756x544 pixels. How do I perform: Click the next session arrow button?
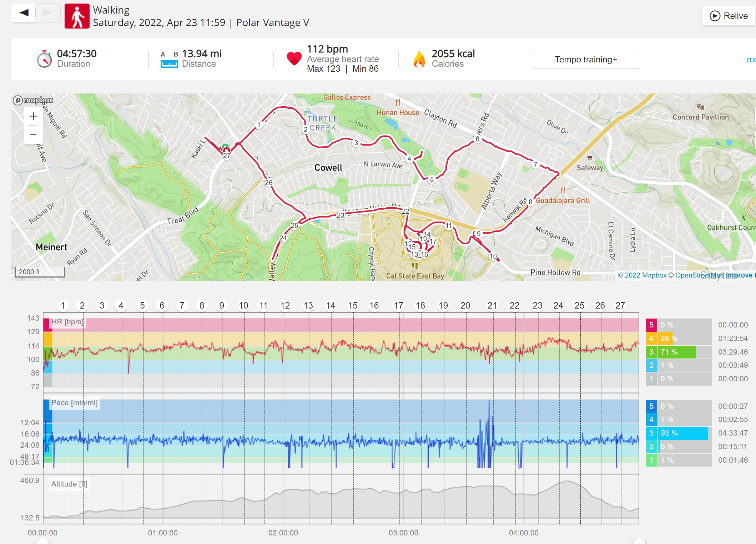click(48, 13)
